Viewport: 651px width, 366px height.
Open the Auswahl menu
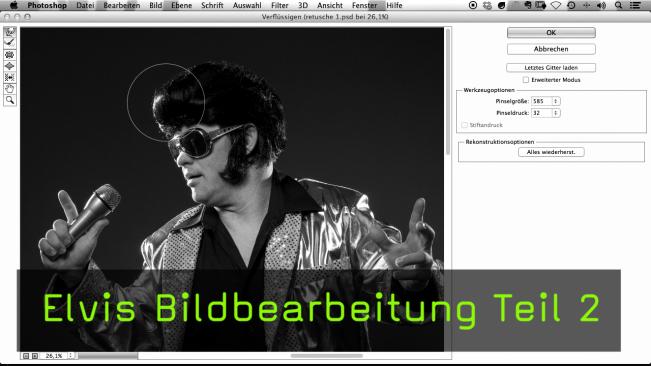pos(247,5)
